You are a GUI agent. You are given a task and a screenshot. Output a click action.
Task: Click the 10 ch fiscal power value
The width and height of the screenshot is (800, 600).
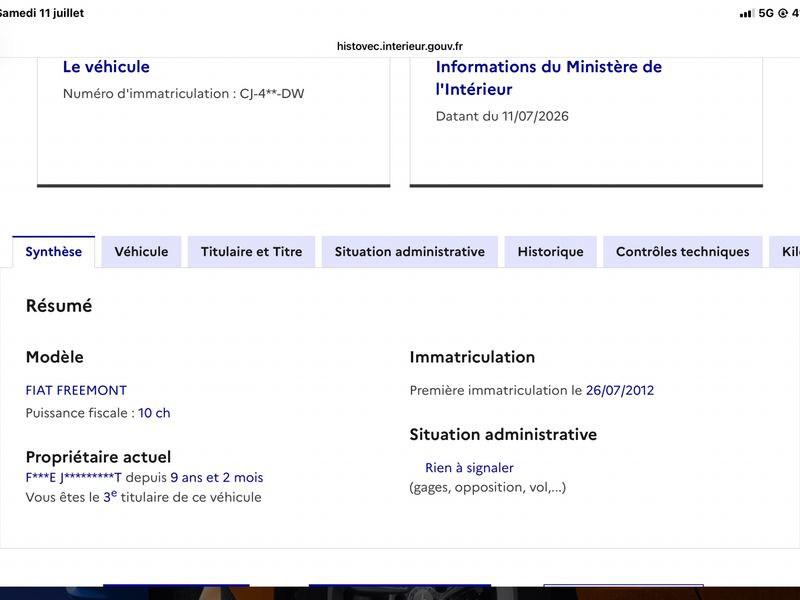coord(154,413)
